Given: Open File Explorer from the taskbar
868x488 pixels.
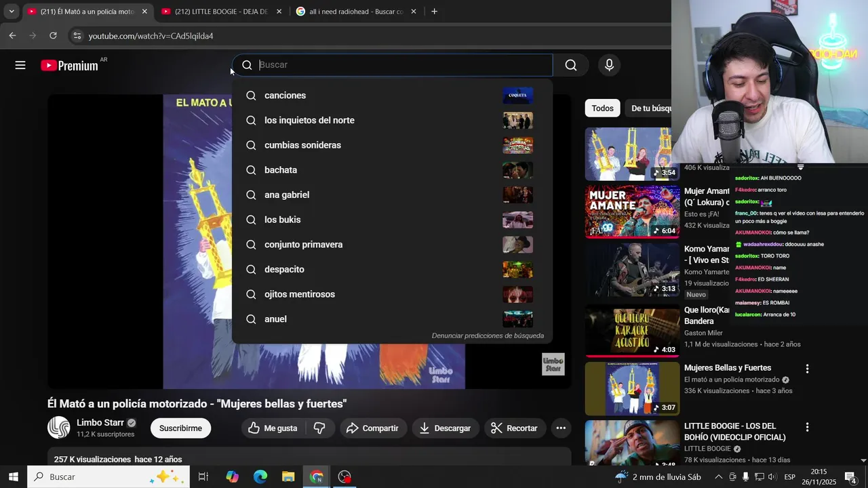Looking at the screenshot, I should coord(288,477).
